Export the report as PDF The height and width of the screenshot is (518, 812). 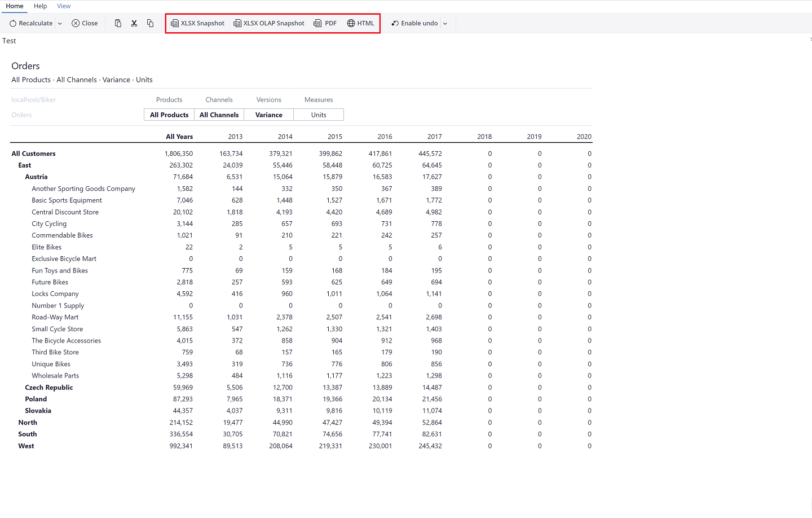point(325,23)
